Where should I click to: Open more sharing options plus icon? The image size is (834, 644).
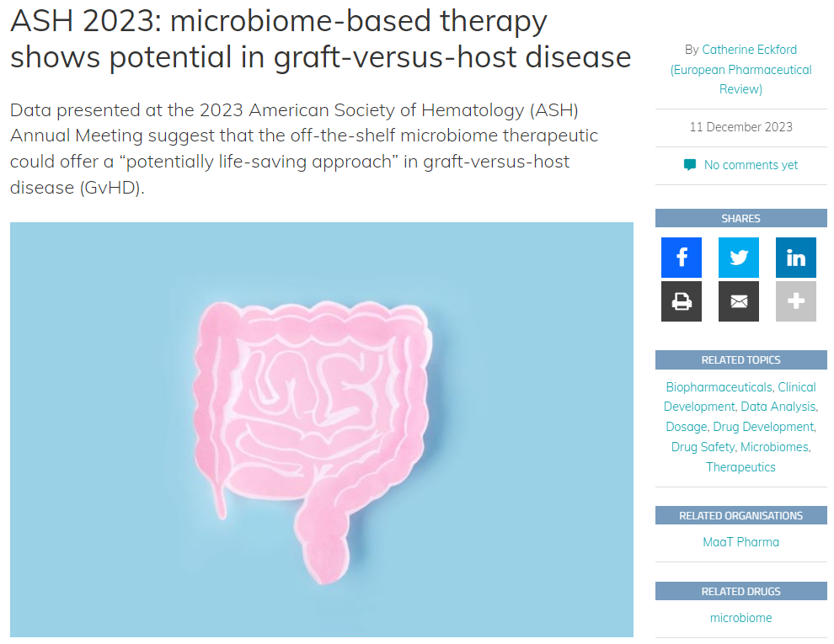tap(796, 301)
